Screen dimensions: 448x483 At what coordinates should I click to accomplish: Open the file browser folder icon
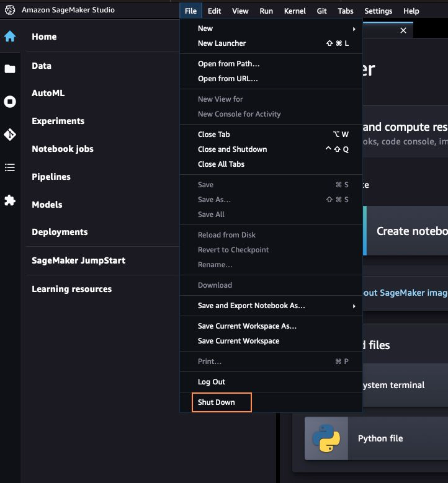[10, 69]
